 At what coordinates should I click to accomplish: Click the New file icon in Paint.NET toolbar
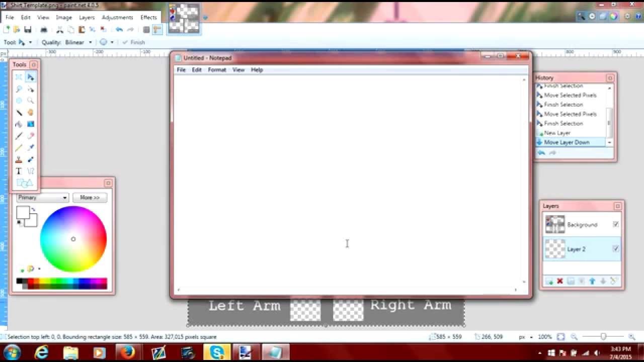[x=7, y=30]
